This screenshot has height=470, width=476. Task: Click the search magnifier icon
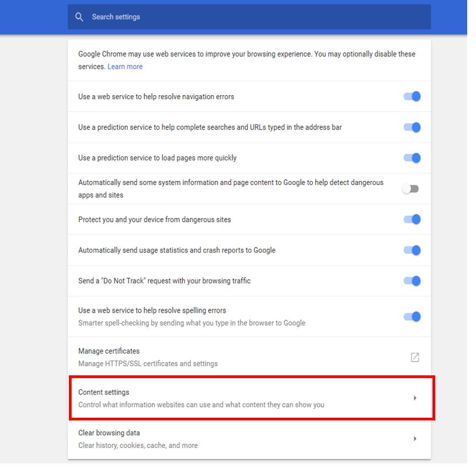pyautogui.click(x=79, y=17)
